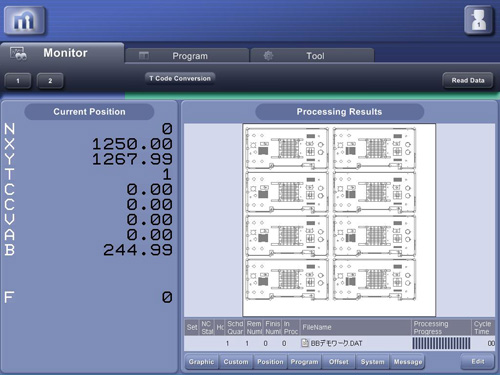Click the Schd Quan column header
This screenshot has width=500, height=375.
(x=235, y=327)
